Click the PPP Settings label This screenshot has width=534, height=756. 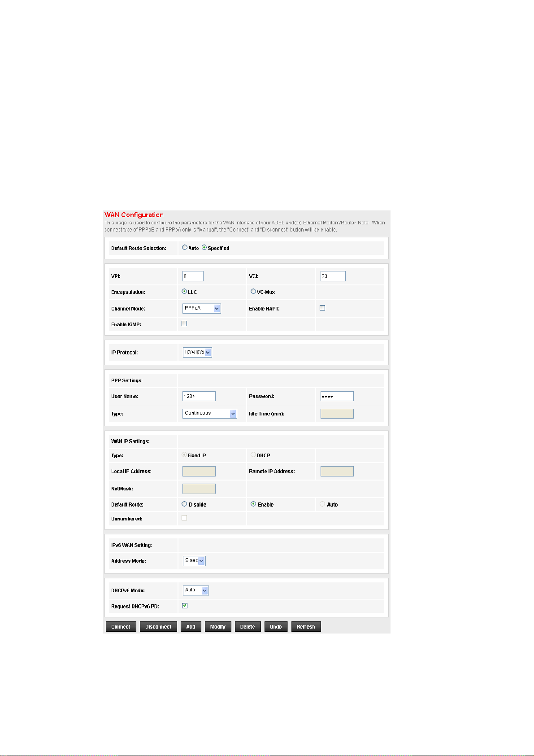pyautogui.click(x=127, y=380)
